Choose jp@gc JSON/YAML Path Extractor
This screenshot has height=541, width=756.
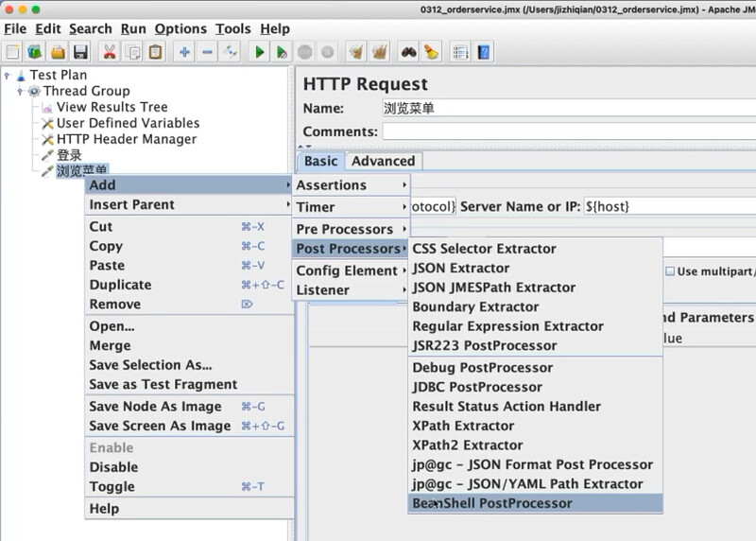[x=535, y=484]
